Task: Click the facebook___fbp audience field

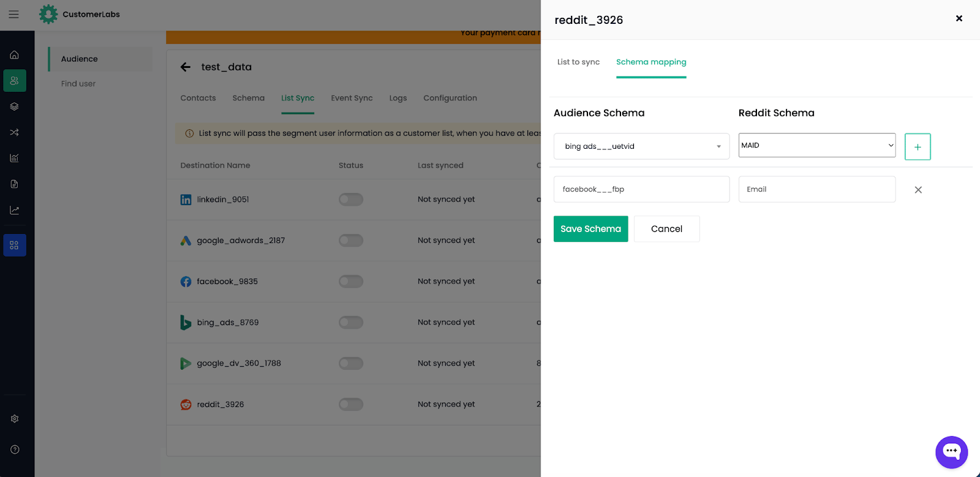Action: (641, 189)
